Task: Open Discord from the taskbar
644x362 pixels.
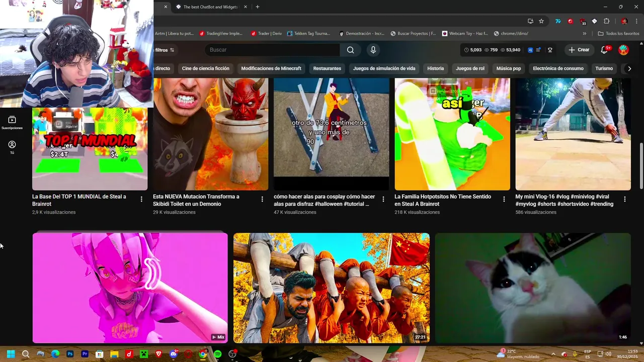Action: [x=174, y=354]
